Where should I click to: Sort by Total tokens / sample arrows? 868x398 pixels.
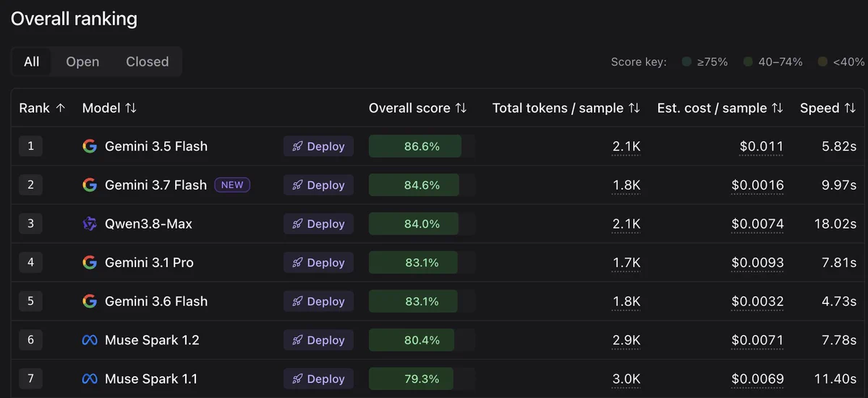point(634,108)
